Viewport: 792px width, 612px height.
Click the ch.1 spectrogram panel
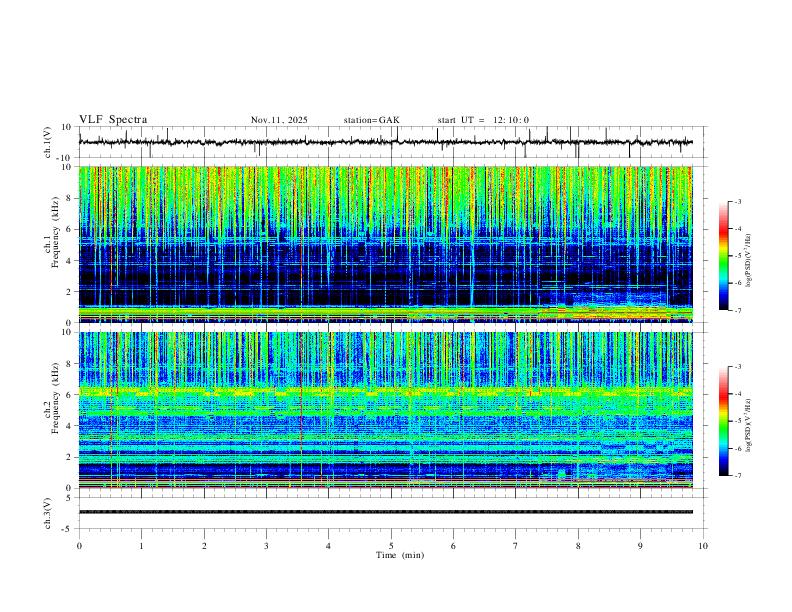pyautogui.click(x=386, y=244)
